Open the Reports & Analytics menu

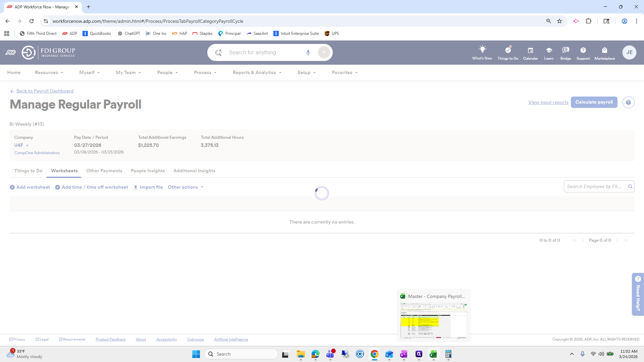pyautogui.click(x=257, y=73)
